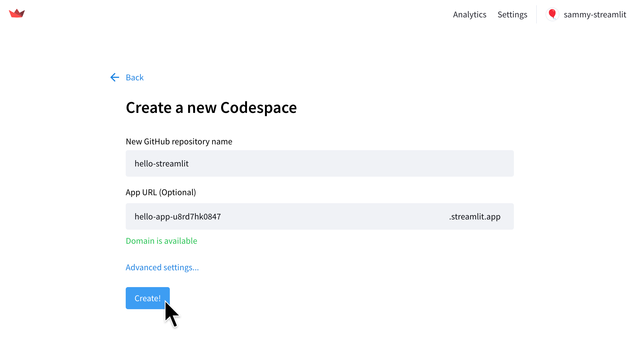644x355 pixels.
Task: Open the Settings page
Action: pos(512,14)
